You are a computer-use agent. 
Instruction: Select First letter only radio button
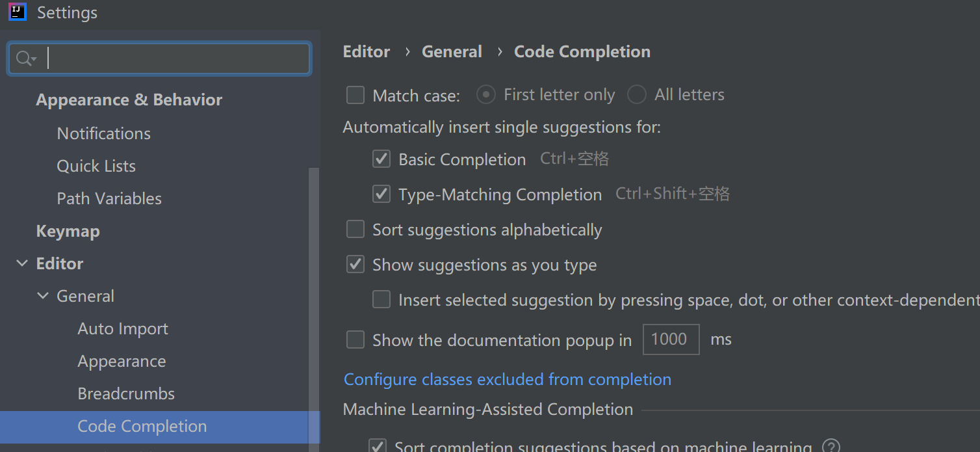pyautogui.click(x=486, y=95)
